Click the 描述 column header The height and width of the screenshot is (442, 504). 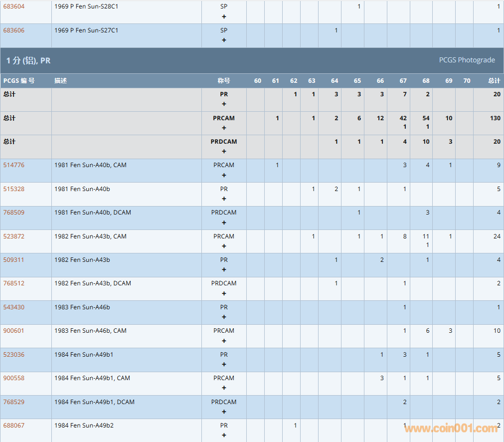(60, 81)
